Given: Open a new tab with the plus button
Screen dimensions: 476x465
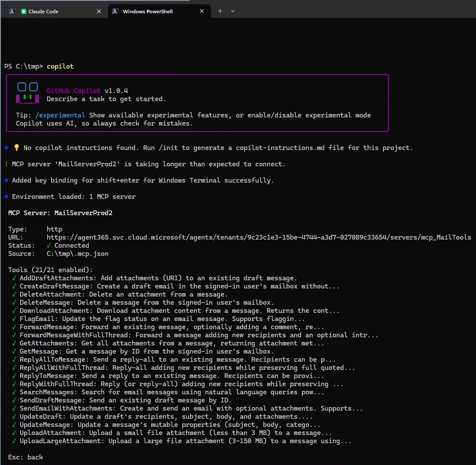Looking at the screenshot, I should pyautogui.click(x=220, y=11).
